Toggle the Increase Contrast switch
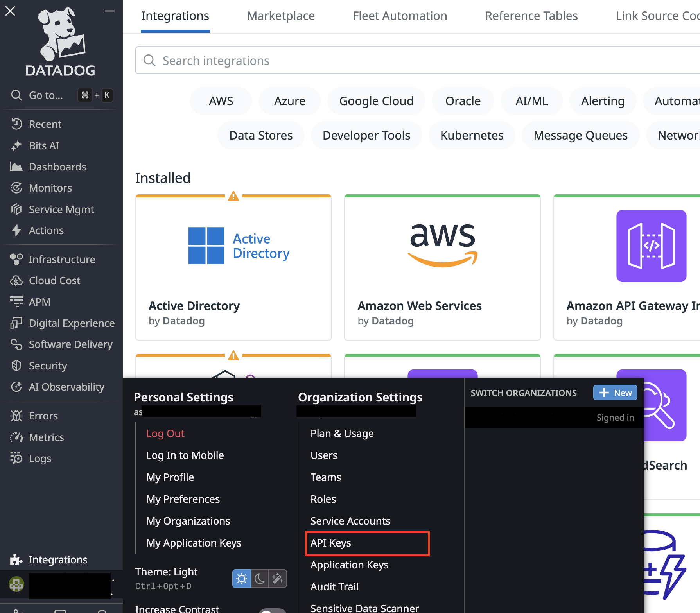This screenshot has height=613, width=700. click(272, 611)
